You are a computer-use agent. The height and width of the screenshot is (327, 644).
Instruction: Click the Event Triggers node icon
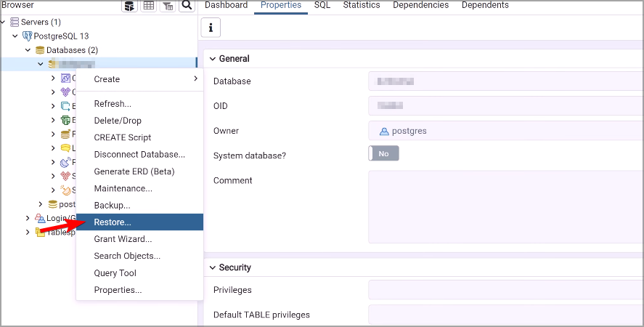65,106
